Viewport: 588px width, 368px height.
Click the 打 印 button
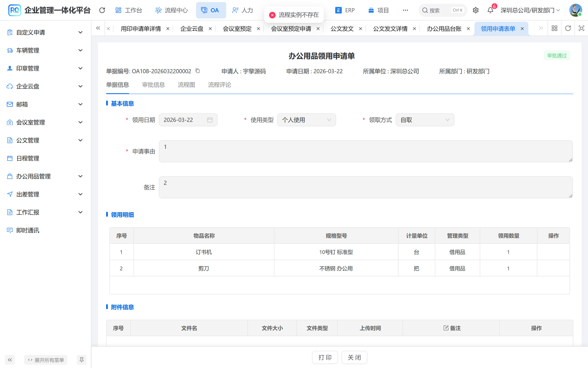tap(325, 357)
